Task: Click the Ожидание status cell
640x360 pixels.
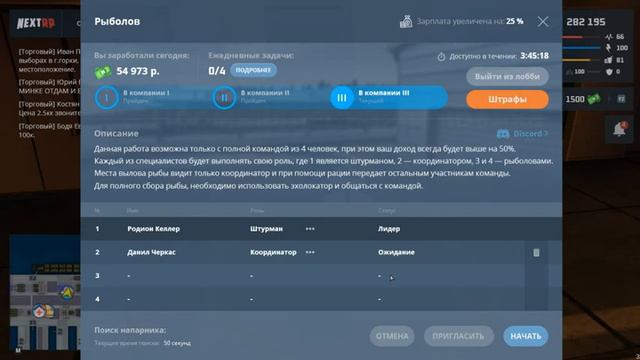Action: 396,252
